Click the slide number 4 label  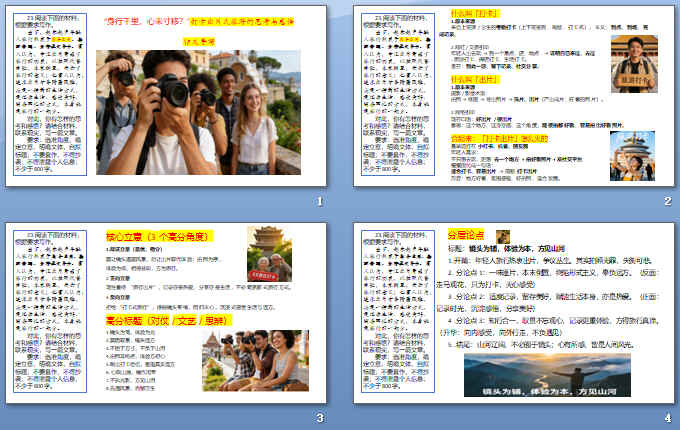666,416
